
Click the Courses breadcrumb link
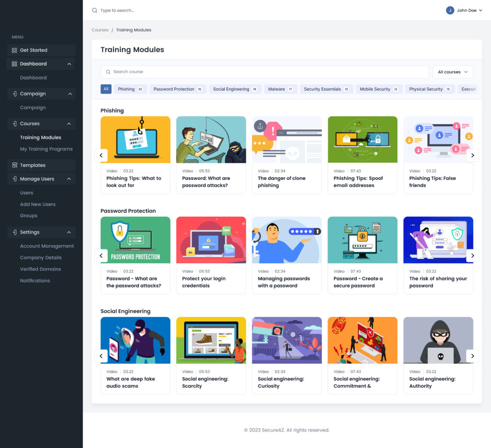pos(100,30)
